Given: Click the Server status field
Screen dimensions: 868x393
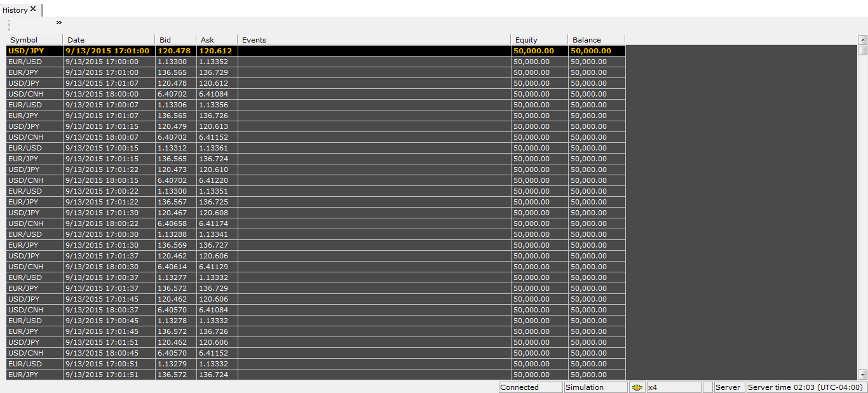Looking at the screenshot, I should click(728, 387).
